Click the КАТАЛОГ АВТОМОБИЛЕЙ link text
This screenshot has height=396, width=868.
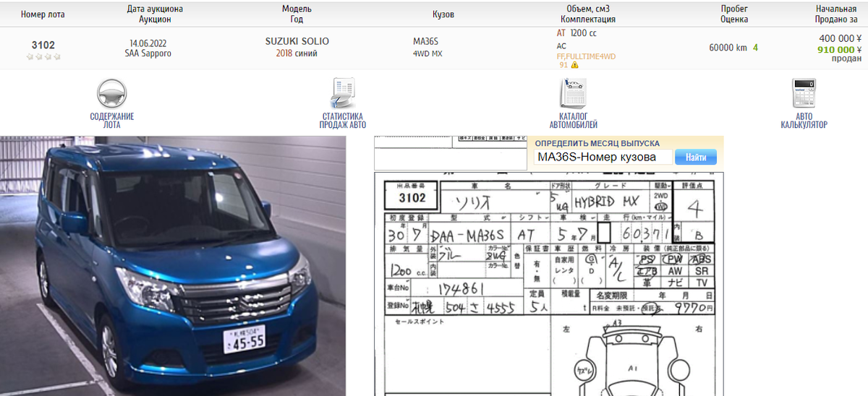point(573,121)
